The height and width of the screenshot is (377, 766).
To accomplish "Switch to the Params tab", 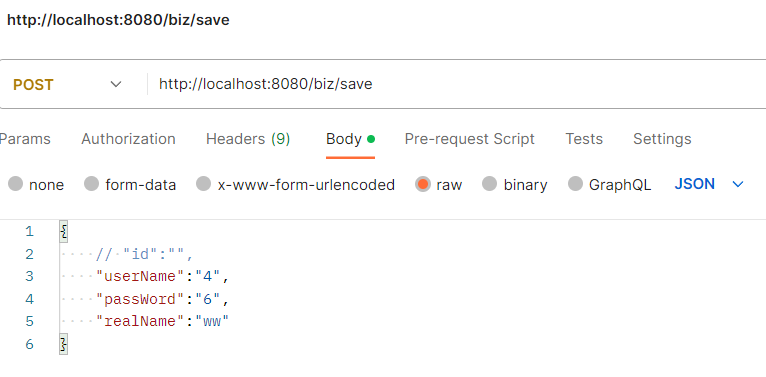I will pyautogui.click(x=24, y=139).
